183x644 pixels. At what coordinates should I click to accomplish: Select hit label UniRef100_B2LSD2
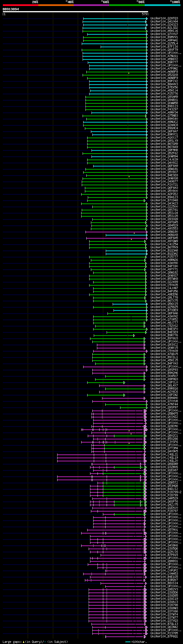164,28
